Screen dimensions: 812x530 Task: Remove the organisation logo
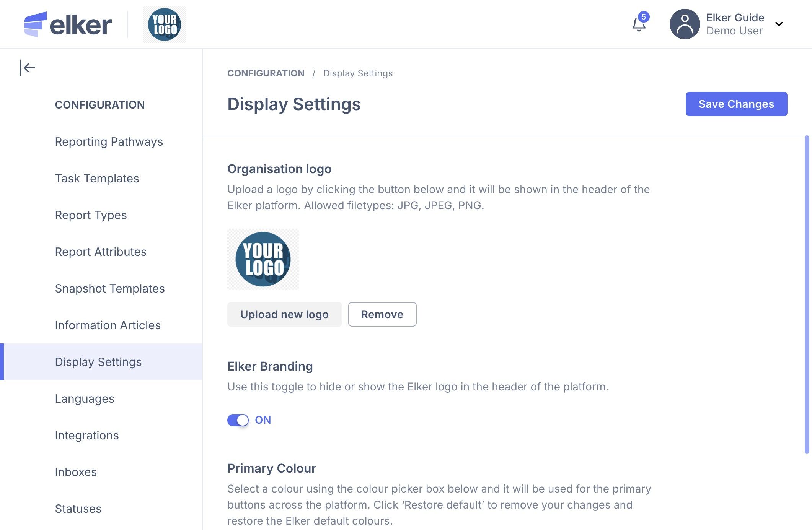pyautogui.click(x=382, y=314)
